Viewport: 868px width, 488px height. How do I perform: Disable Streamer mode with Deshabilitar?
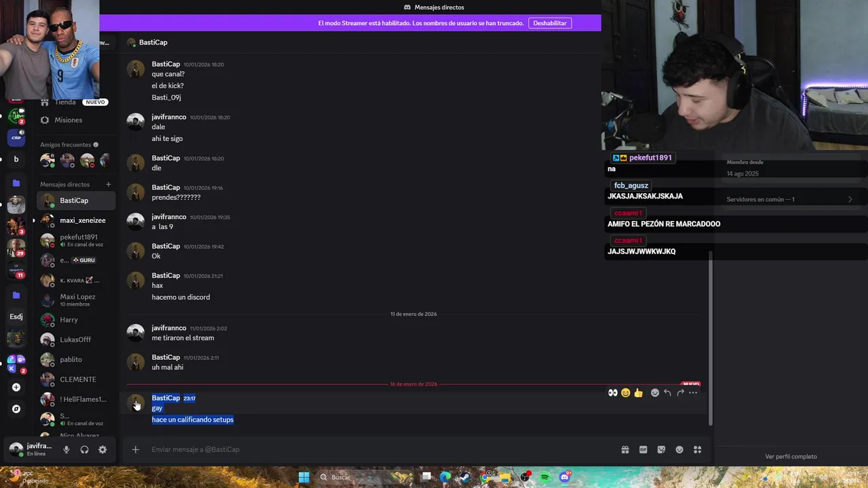550,23
